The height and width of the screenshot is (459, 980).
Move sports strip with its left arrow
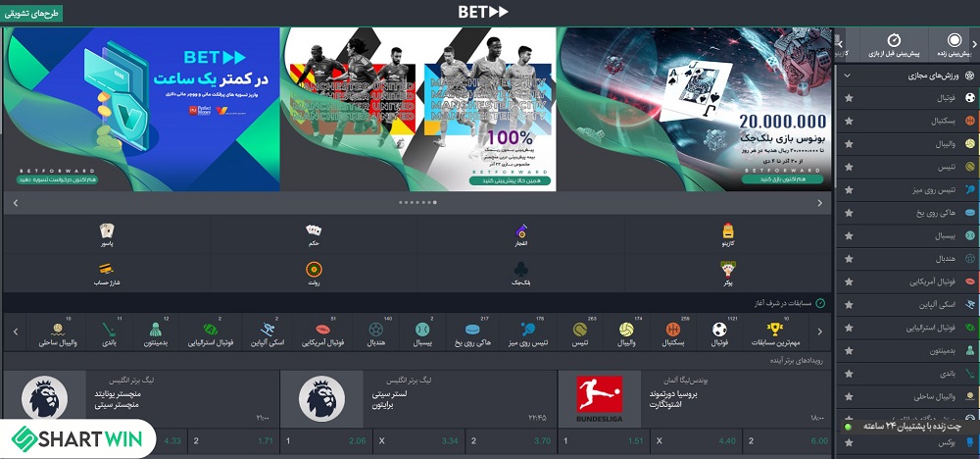point(16,331)
